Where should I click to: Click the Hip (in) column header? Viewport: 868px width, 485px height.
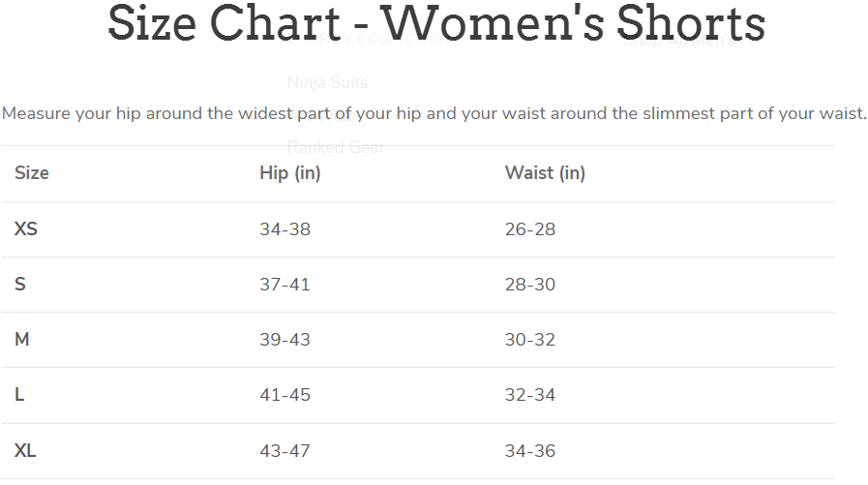pos(289,173)
